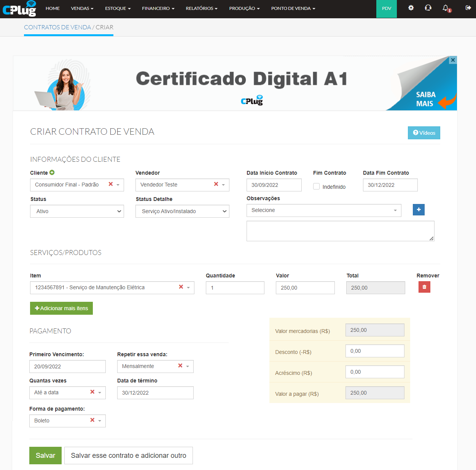Clear Consumidor Final client selection
The height and width of the screenshot is (470, 476).
111,184
